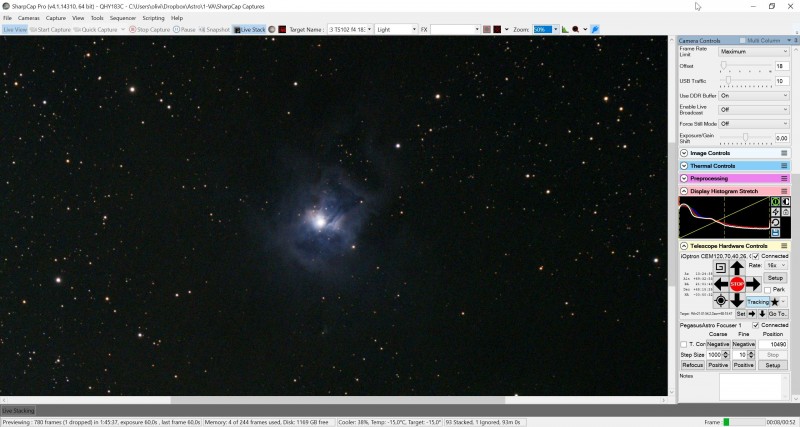800x427 pixels.
Task: Toggle the PegasusAstro Focuser Connected checkbox
Action: point(756,325)
